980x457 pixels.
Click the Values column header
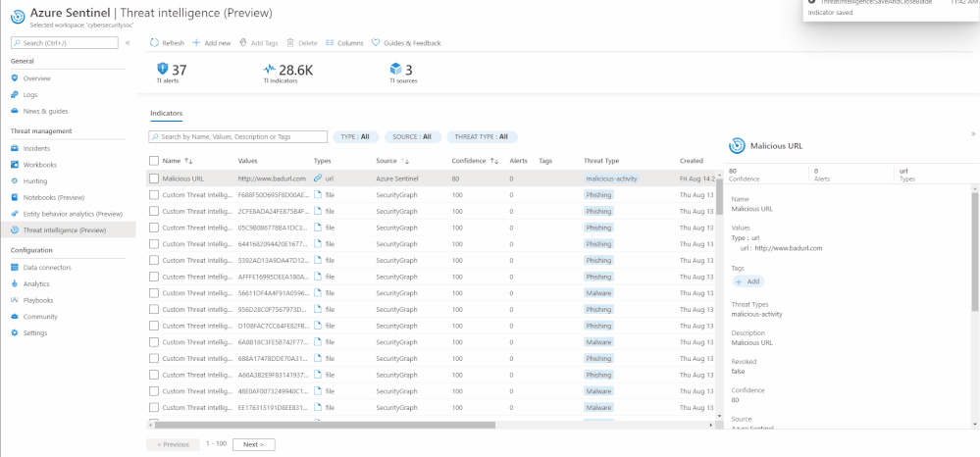(x=247, y=161)
